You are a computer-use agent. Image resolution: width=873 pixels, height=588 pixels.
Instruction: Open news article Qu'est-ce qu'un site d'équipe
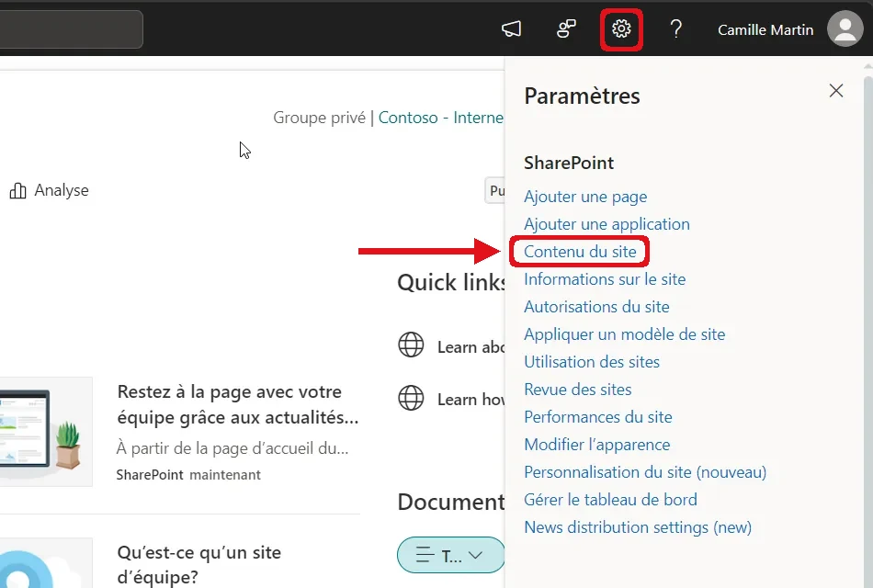[198, 564]
